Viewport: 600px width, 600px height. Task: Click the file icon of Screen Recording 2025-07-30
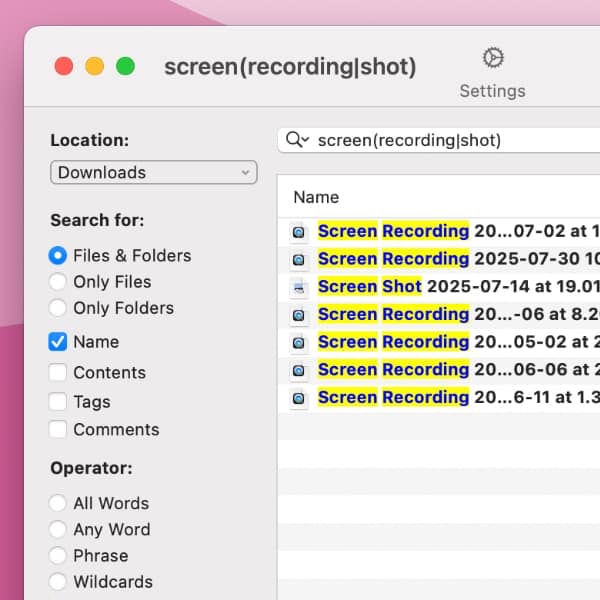click(x=298, y=259)
